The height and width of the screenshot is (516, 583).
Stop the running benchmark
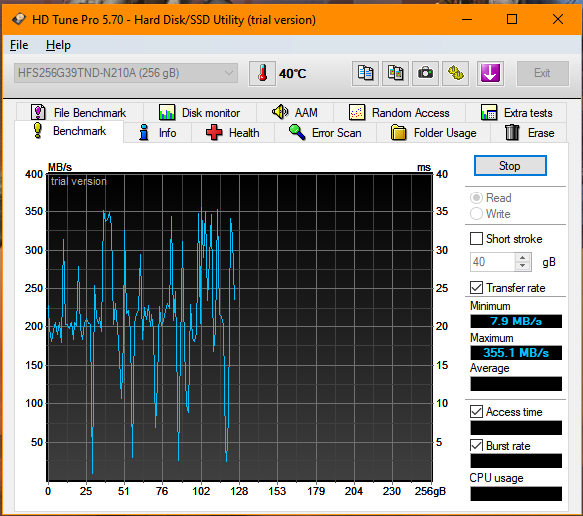pyautogui.click(x=510, y=166)
